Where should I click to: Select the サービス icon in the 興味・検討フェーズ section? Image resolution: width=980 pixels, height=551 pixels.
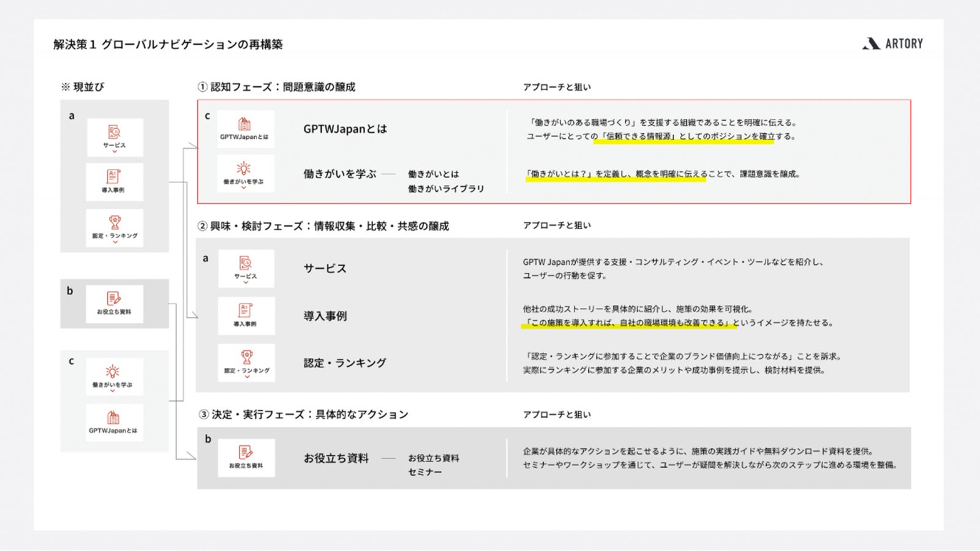coord(246,268)
